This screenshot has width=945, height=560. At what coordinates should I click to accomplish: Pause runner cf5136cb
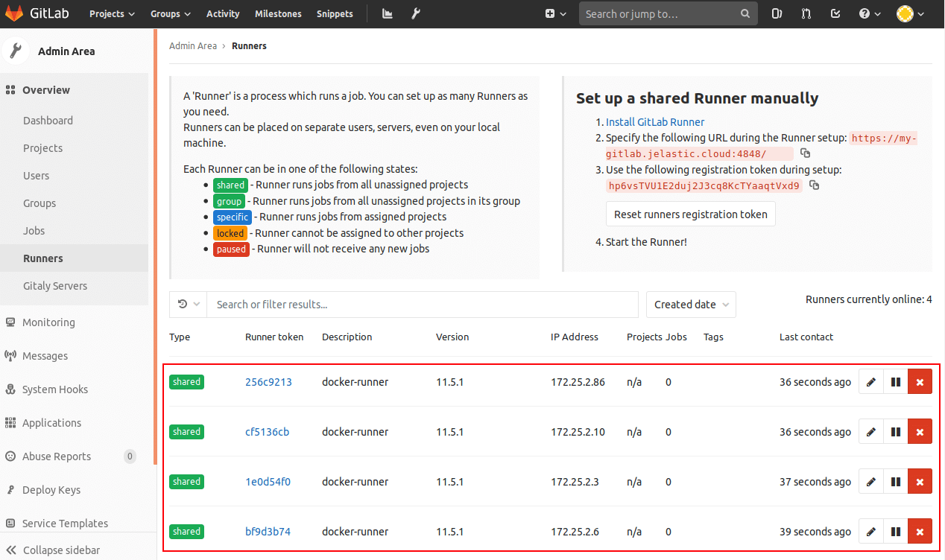click(896, 432)
